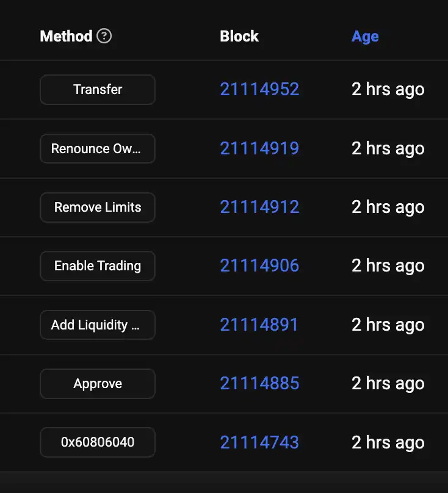Sort transactions by the Age column header

tap(365, 37)
